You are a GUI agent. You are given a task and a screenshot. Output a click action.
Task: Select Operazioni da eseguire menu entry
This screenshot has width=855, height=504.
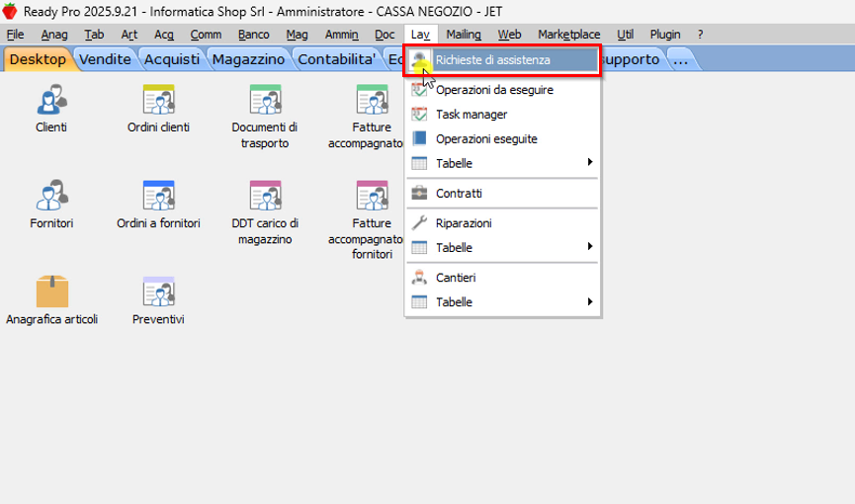click(494, 90)
